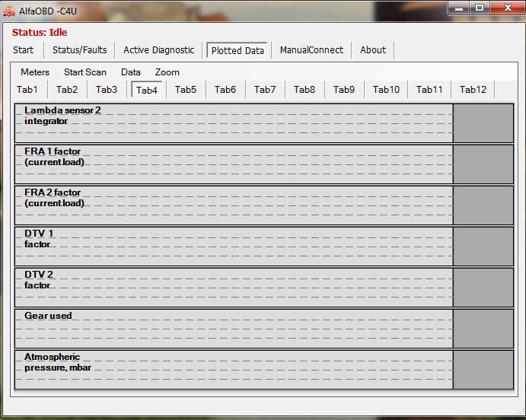This screenshot has height=420, width=526.
Task: Switch to Tab3
Action: (x=107, y=90)
